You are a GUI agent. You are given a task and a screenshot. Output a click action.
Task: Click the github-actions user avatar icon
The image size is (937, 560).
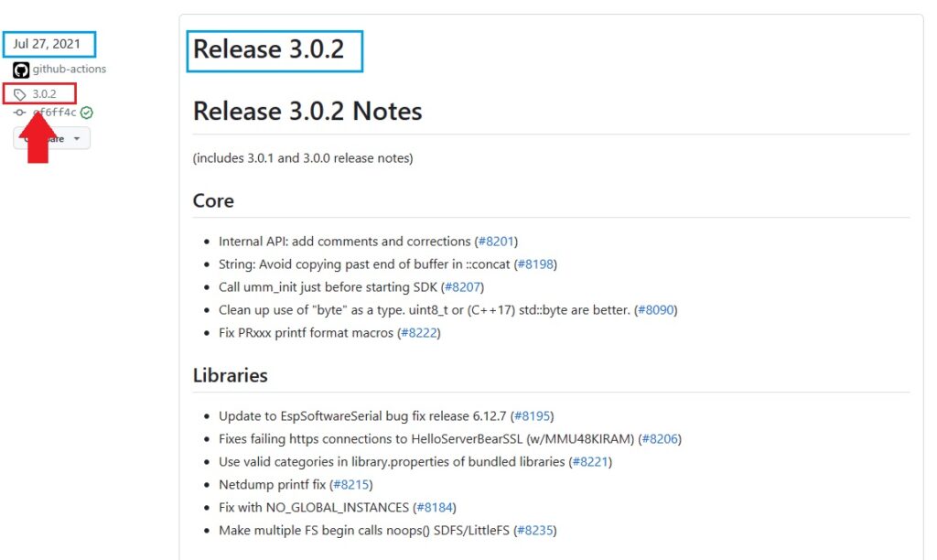coord(21,69)
